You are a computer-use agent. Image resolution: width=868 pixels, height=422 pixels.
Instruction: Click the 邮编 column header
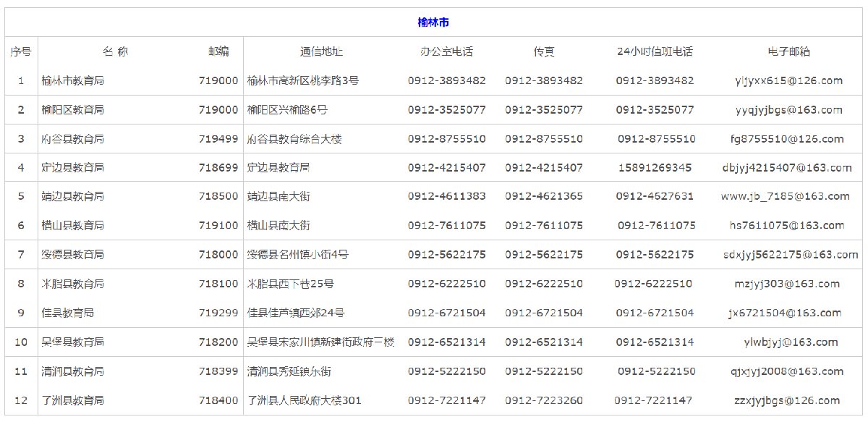click(x=218, y=51)
